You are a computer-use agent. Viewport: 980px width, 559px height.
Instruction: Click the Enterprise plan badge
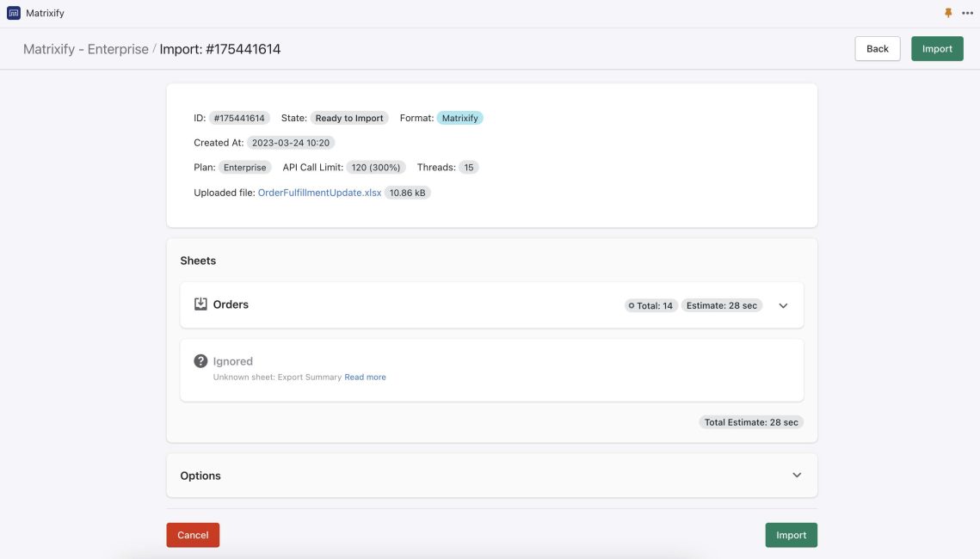point(243,167)
